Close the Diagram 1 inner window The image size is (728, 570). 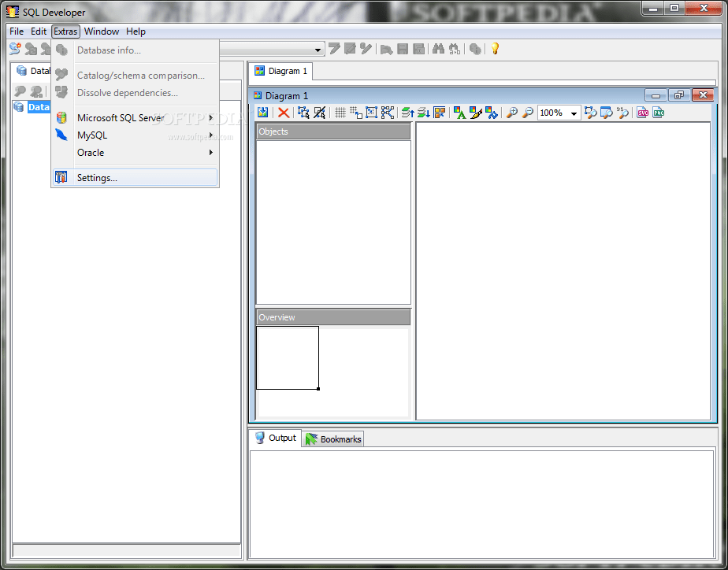click(703, 95)
